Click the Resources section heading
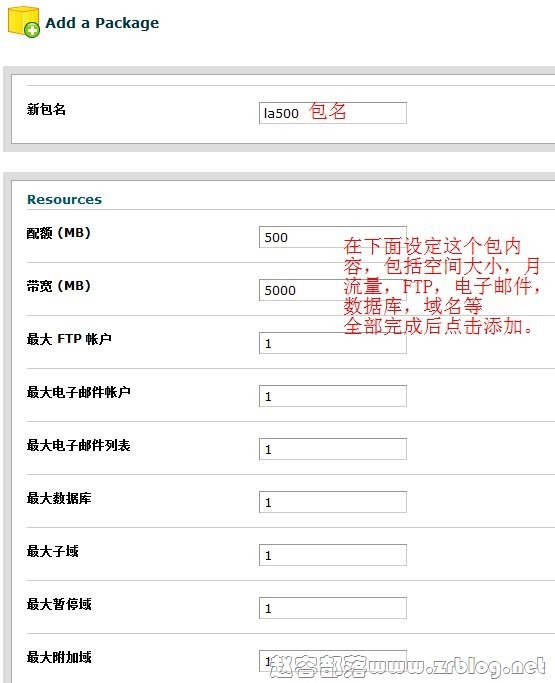The image size is (555, 683). [x=64, y=199]
